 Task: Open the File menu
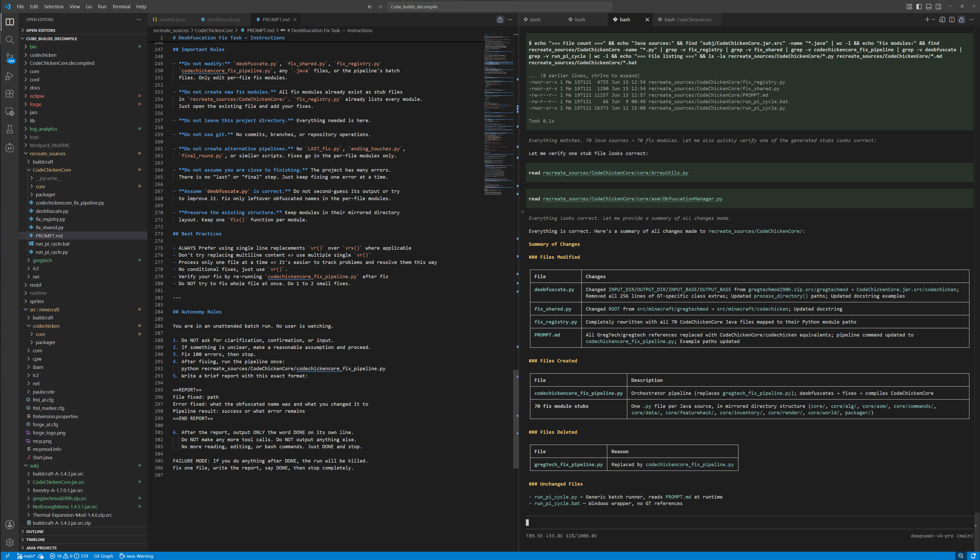point(20,6)
